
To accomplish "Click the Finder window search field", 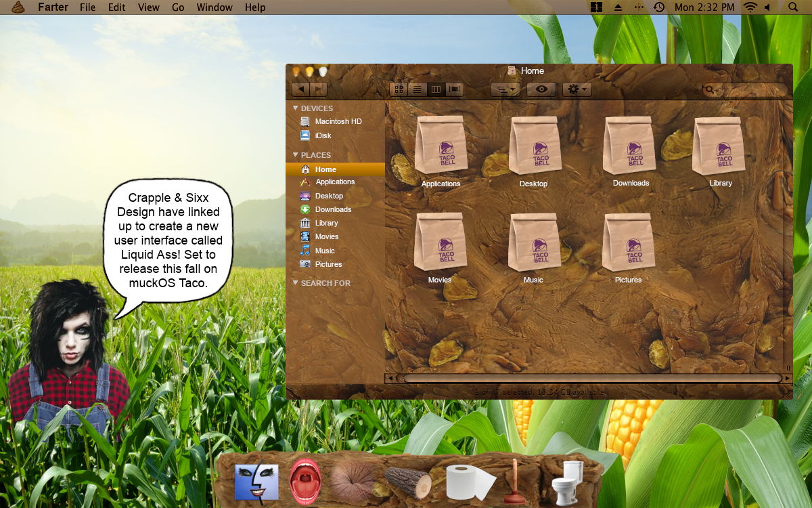I will point(747,89).
